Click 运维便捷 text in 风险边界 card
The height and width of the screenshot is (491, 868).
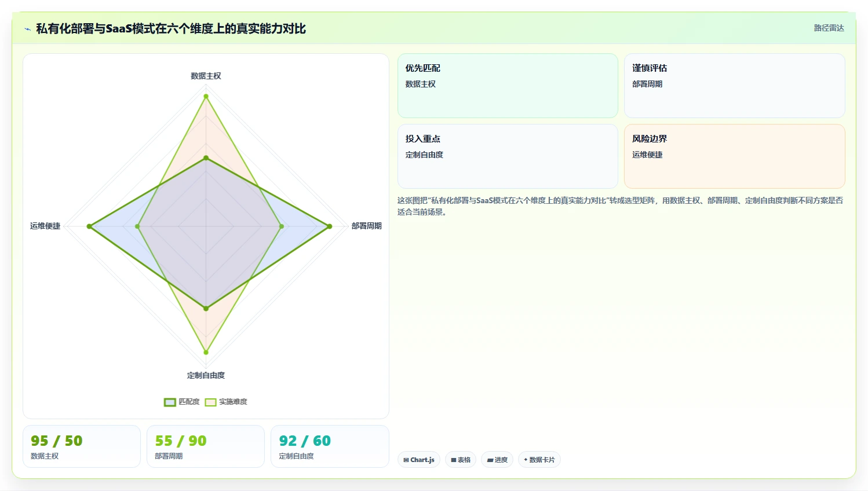(x=647, y=155)
